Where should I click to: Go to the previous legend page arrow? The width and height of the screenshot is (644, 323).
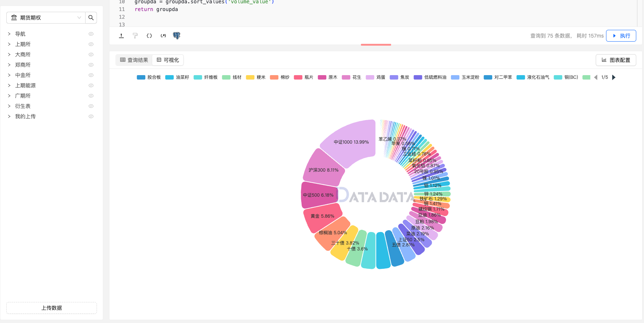coord(596,77)
